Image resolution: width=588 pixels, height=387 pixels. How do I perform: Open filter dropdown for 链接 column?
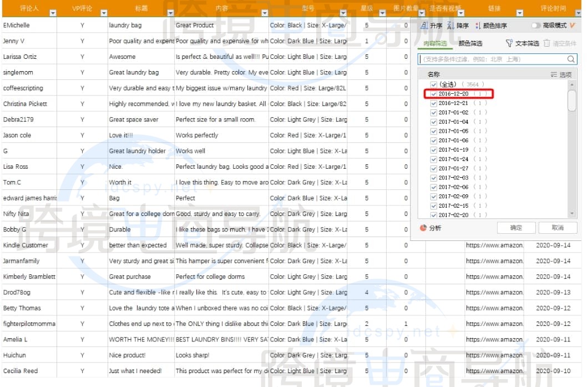click(x=520, y=13)
